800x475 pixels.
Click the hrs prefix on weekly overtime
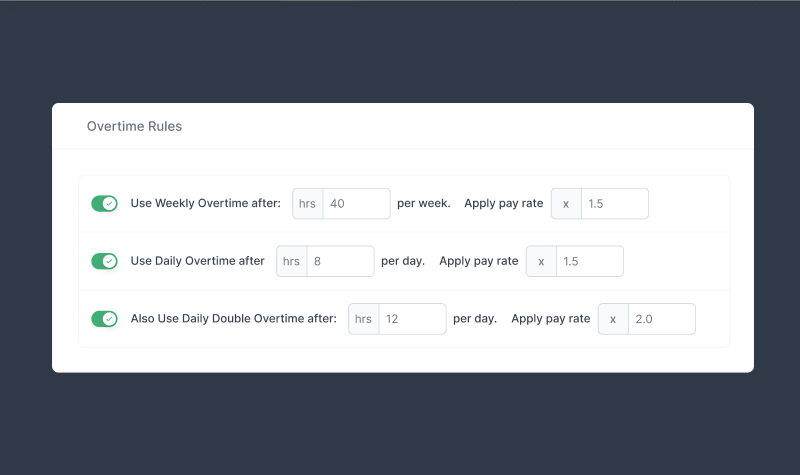click(308, 204)
